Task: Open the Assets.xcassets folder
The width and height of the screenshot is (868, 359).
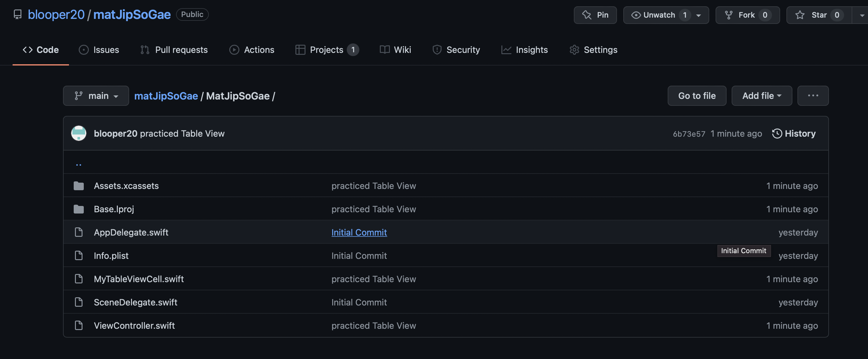Action: [126, 186]
